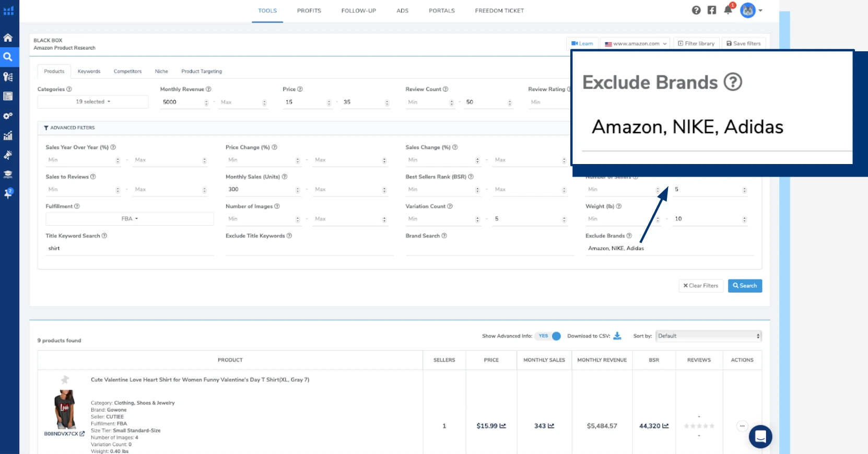This screenshot has height=454, width=868.
Task: Open the Facebook icon in top bar
Action: [712, 10]
